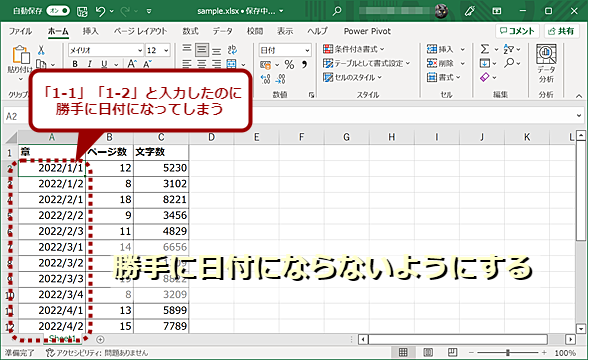
Task: Click the cells 削除 button
Action: tap(440, 63)
